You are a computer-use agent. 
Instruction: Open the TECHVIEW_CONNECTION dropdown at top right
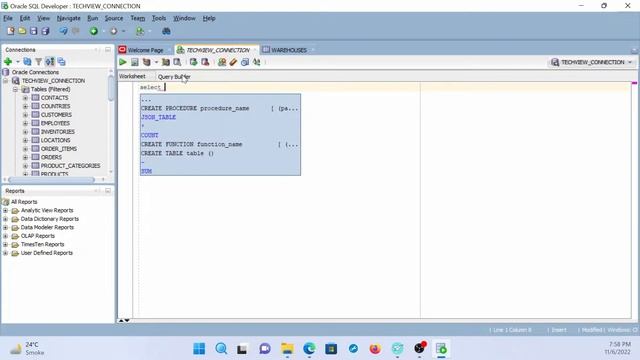coord(592,62)
